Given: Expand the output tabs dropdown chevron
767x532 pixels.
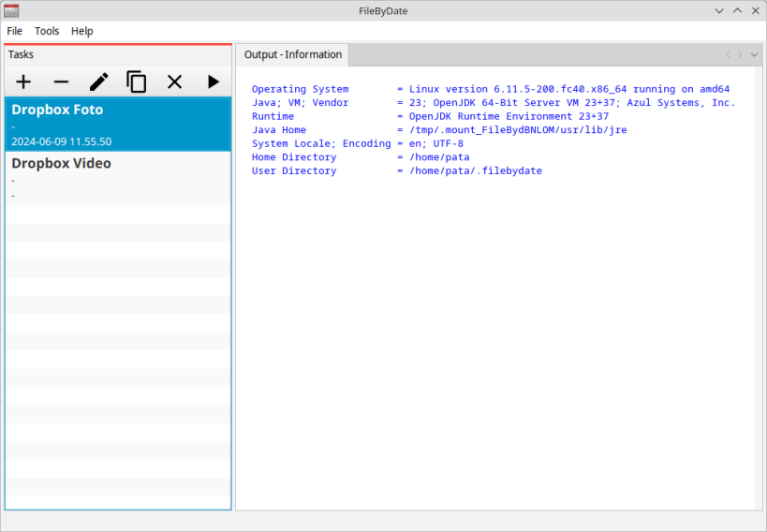Looking at the screenshot, I should pos(754,55).
